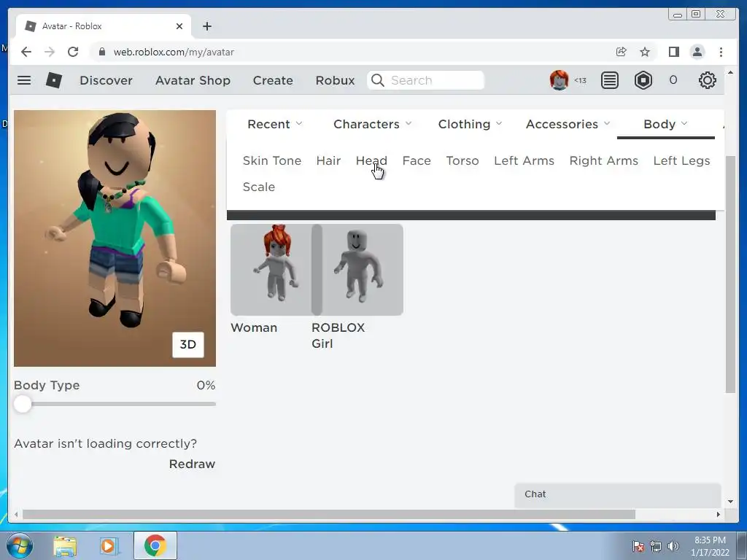
Task: Open the user avatar profile icon
Action: [x=559, y=80]
